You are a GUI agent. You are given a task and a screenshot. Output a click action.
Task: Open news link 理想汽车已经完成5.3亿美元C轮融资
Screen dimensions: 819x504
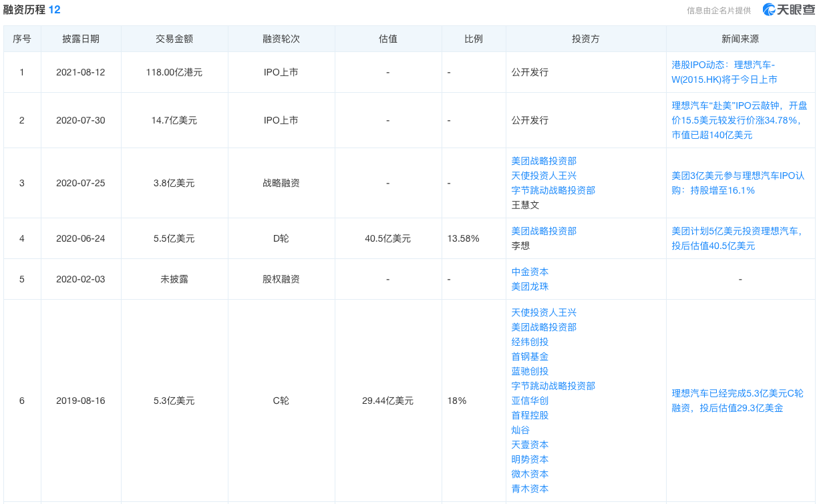(x=738, y=401)
